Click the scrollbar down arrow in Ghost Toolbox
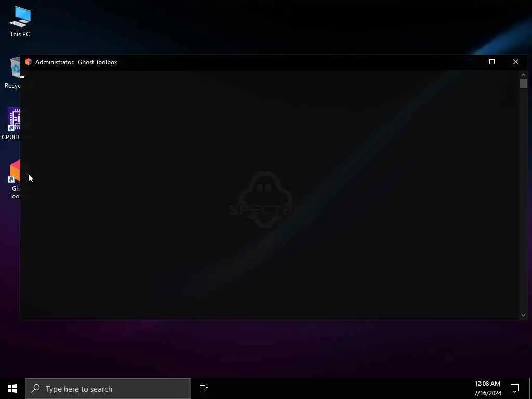The width and height of the screenshot is (532, 399). point(523,315)
